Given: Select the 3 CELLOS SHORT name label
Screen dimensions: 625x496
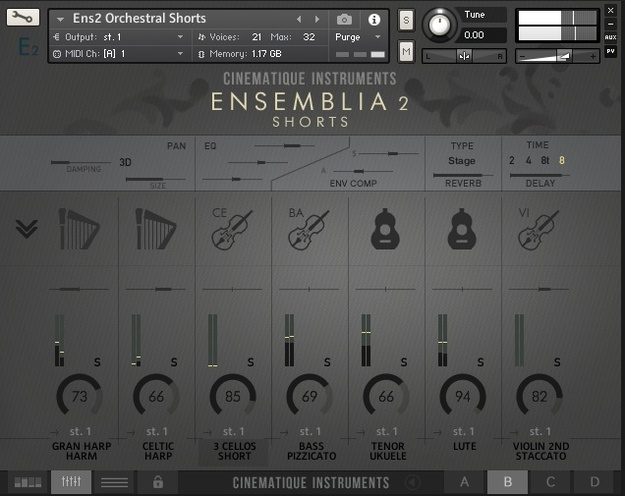Looking at the screenshot, I should (x=234, y=451).
